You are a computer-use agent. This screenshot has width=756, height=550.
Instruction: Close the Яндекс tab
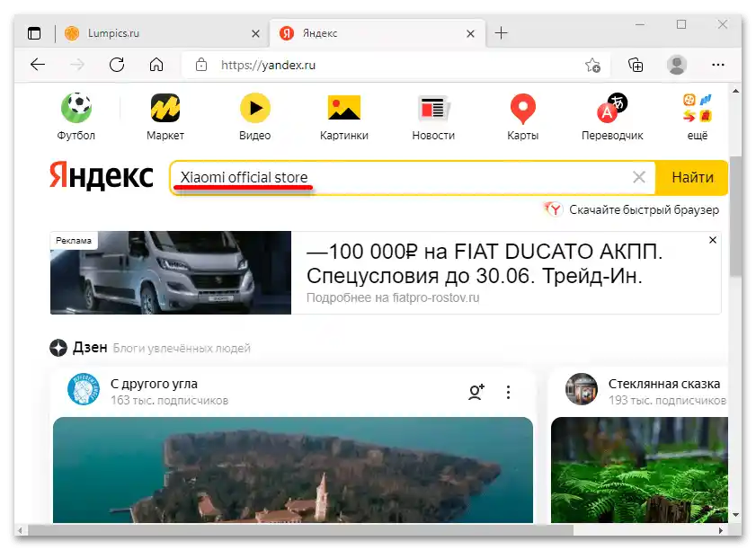pyautogui.click(x=470, y=33)
